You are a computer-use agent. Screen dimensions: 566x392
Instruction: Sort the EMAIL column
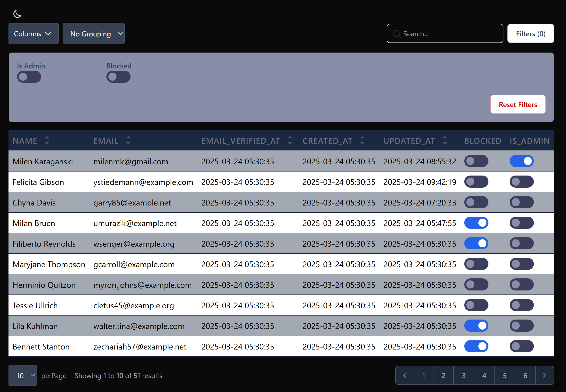click(128, 140)
